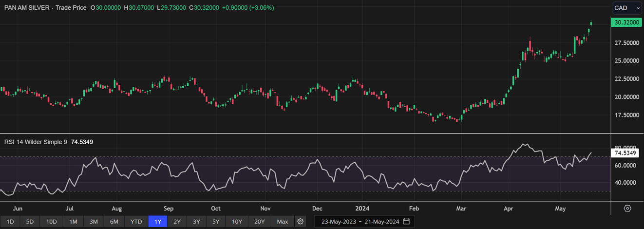Image resolution: width=644 pixels, height=229 pixels.
Task: Open chart settings icon at bottom right
Action: point(627,208)
